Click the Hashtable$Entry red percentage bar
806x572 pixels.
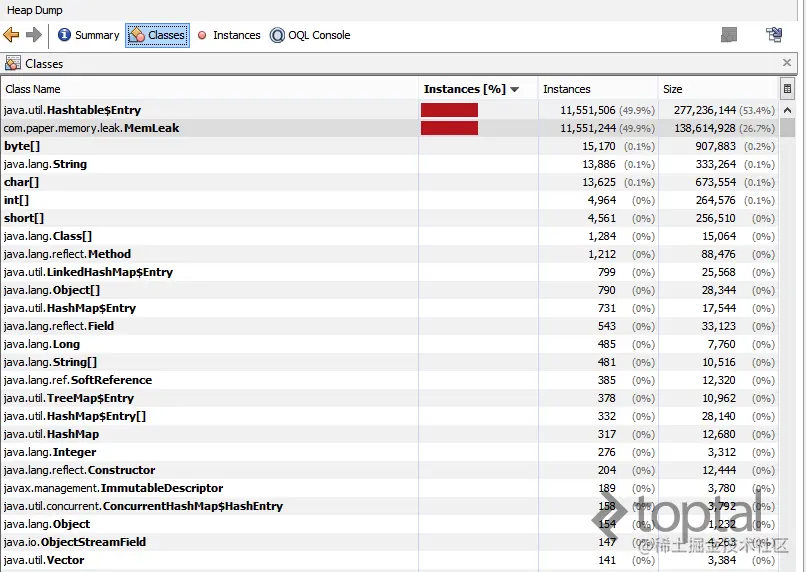tap(449, 110)
